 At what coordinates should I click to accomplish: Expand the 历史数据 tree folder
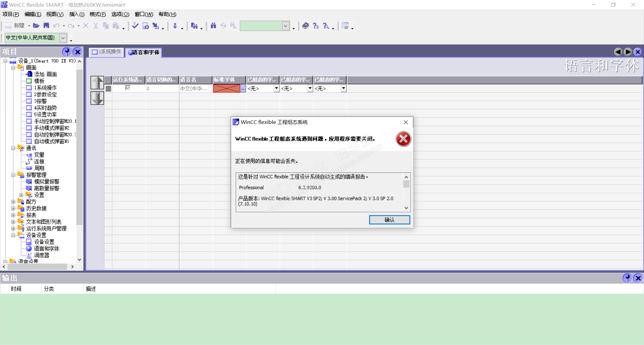click(x=13, y=208)
